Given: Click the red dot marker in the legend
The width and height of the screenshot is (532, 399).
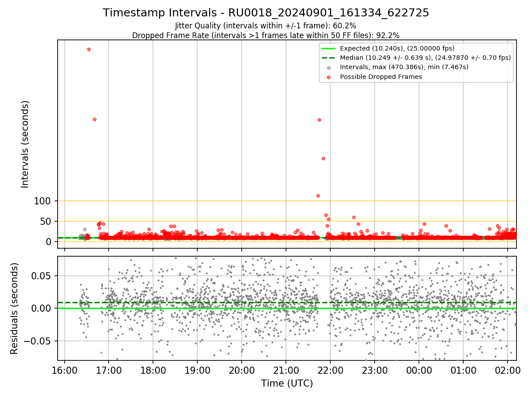Looking at the screenshot, I should coord(329,77).
